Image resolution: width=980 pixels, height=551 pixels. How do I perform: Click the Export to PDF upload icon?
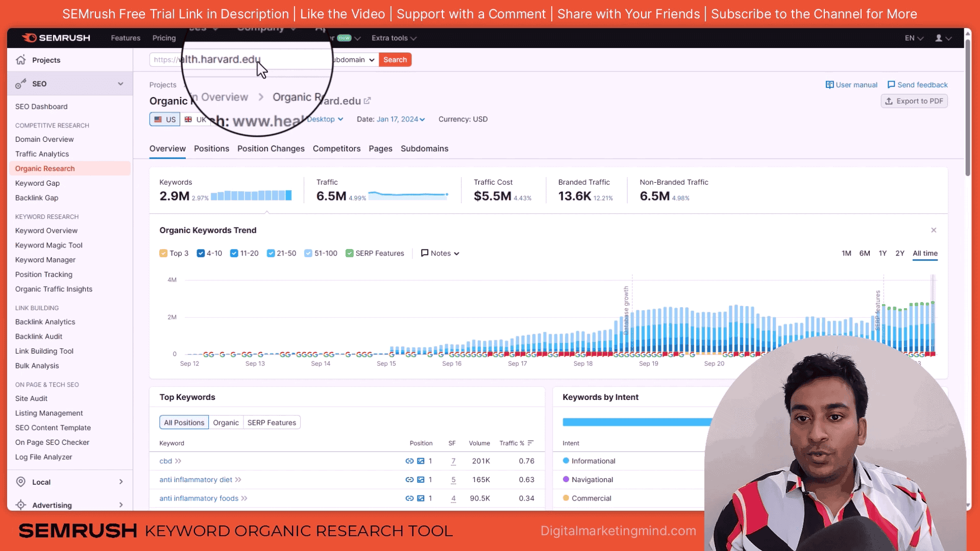coord(889,101)
